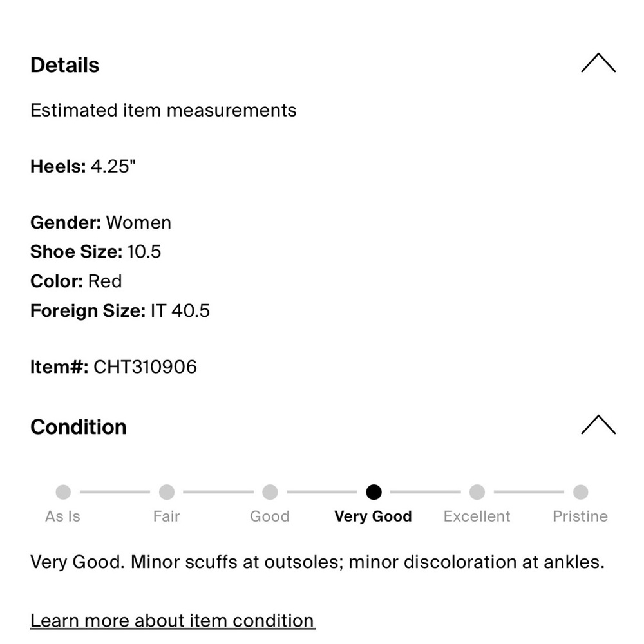Viewport: 644px width, 644px height.
Task: Select the Pristine condition dot
Action: (580, 491)
